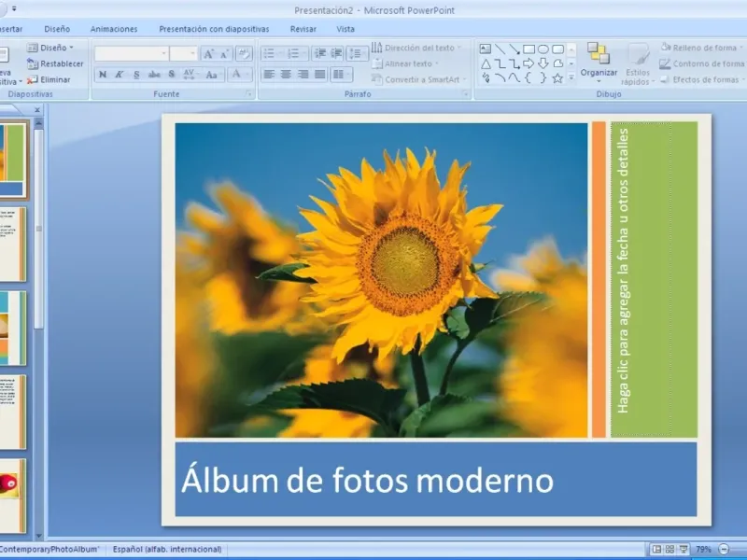This screenshot has width=747, height=560.
Task: Select the isosceles triangle shape
Action: pyautogui.click(x=485, y=63)
